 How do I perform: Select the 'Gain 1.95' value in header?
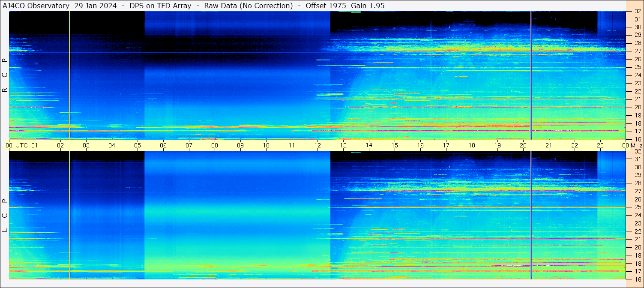coord(368,6)
